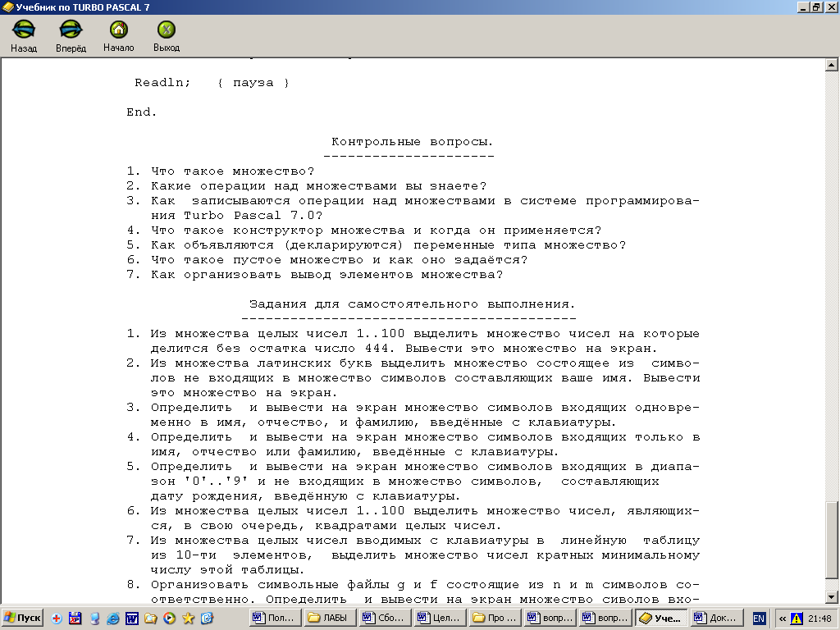Switch to the Пол… Word taskbar window
The width and height of the screenshot is (840, 630).
tap(276, 618)
